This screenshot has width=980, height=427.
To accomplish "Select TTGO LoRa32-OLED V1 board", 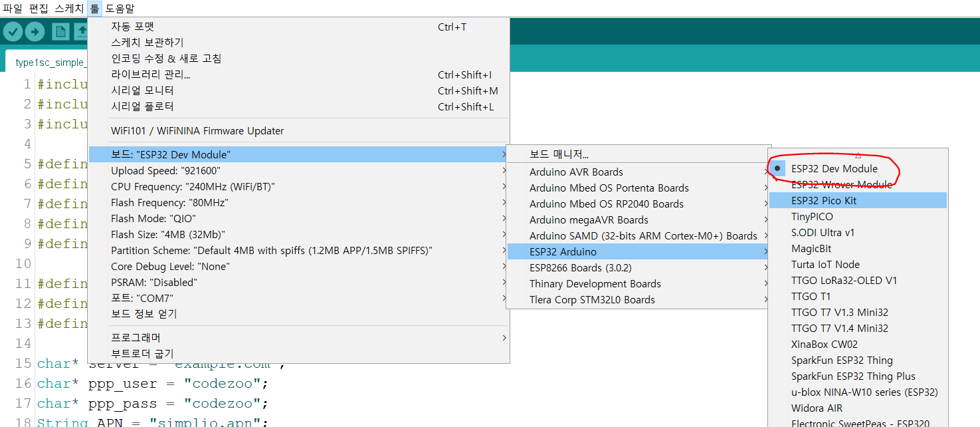I will (x=858, y=280).
